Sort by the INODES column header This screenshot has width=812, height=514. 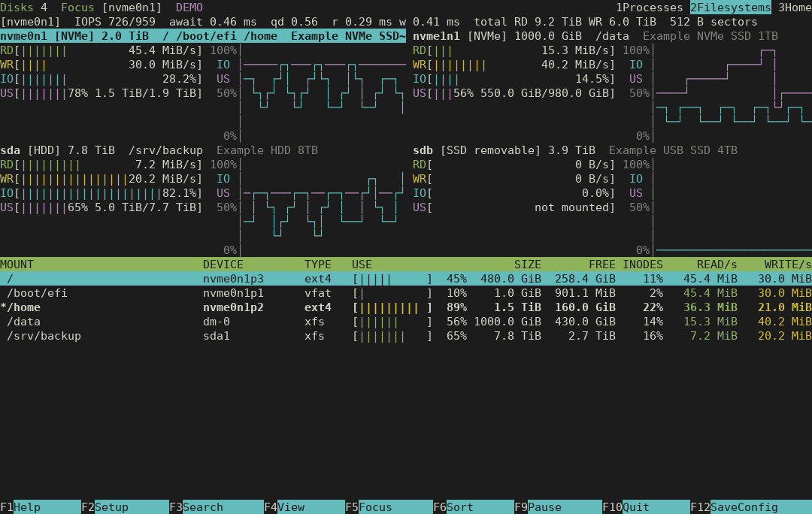click(643, 265)
